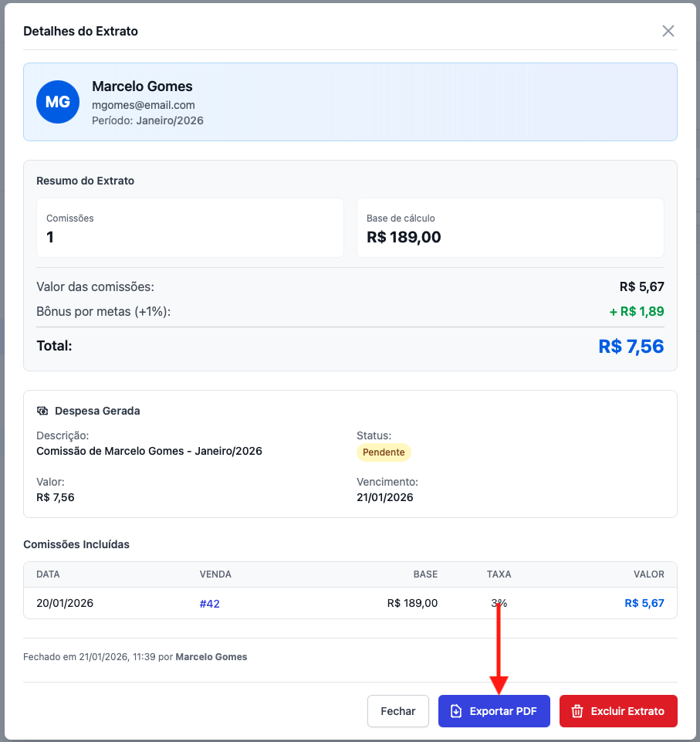This screenshot has height=742, width=700.
Task: Click the BASE column header
Action: click(425, 574)
